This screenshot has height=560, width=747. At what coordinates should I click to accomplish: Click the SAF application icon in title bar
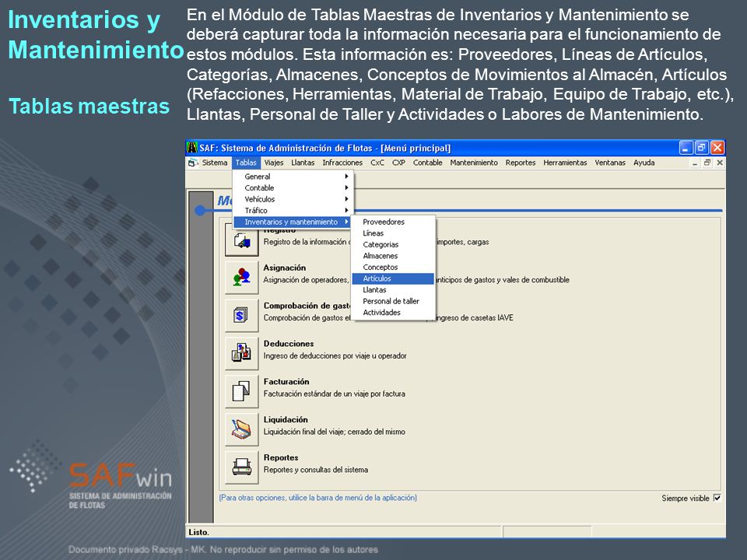pos(192,148)
